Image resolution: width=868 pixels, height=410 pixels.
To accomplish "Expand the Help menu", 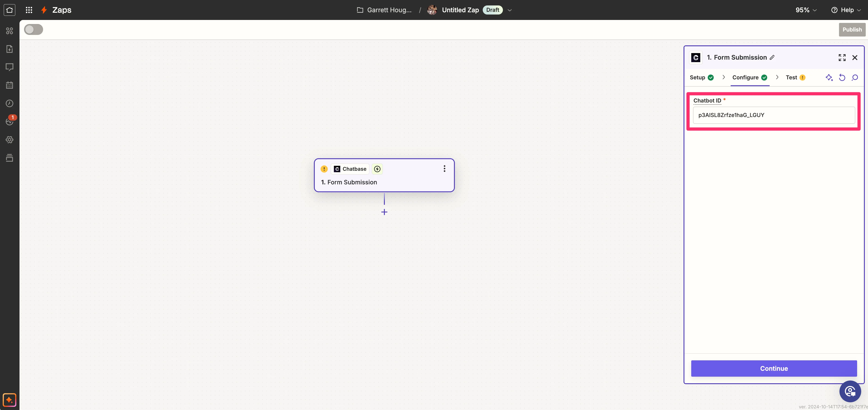I will pyautogui.click(x=846, y=10).
